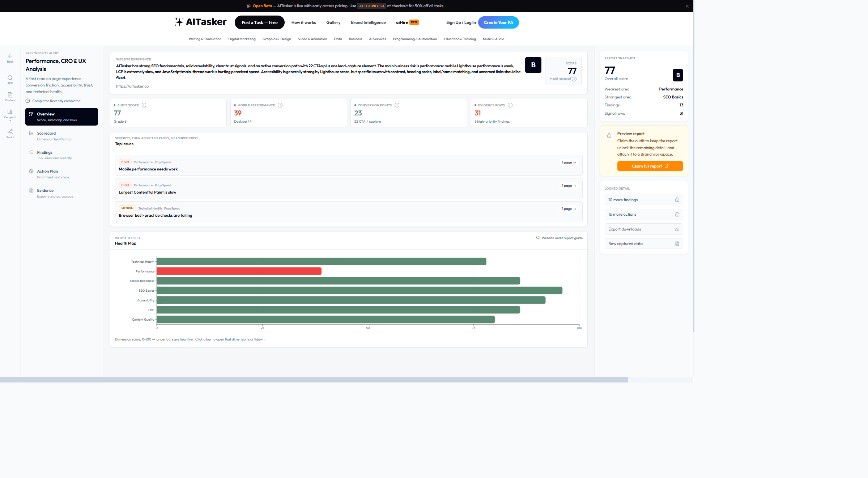The height and width of the screenshot is (478, 868).
Task: Open the https://aitasker.co link
Action: pos(132,86)
